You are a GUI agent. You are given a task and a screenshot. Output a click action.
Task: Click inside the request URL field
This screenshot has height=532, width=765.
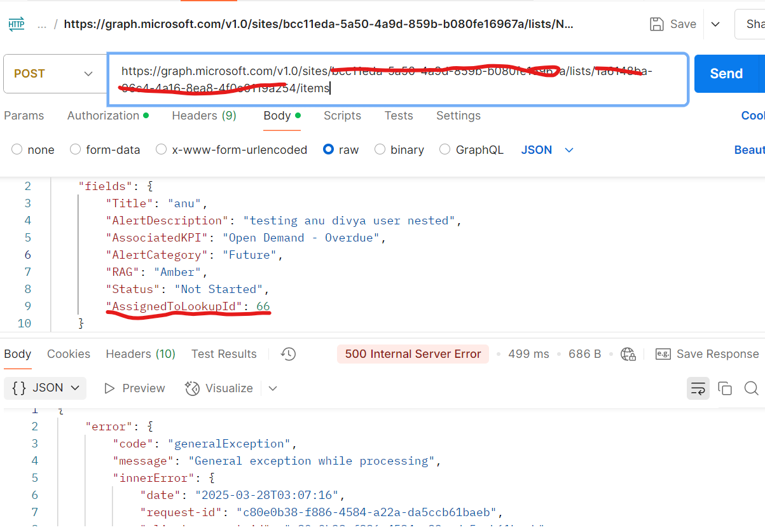pos(397,79)
